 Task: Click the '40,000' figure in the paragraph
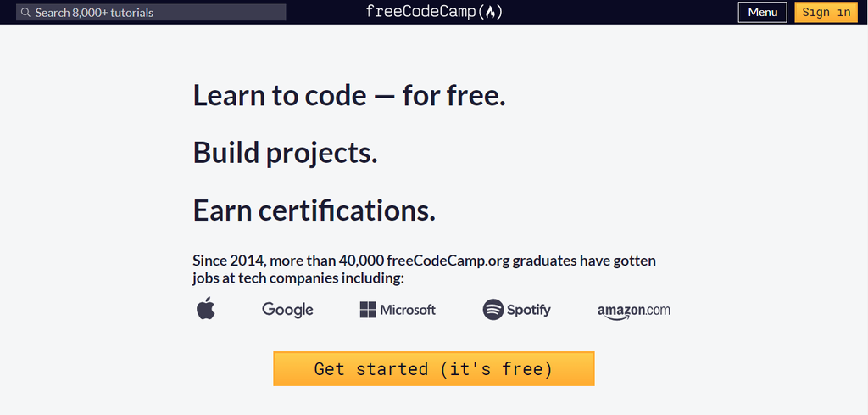(362, 261)
